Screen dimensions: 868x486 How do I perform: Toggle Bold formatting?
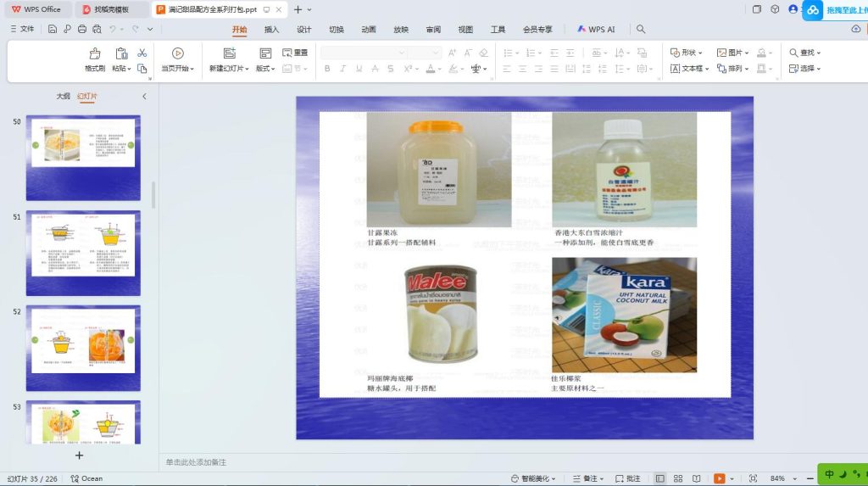(x=327, y=69)
